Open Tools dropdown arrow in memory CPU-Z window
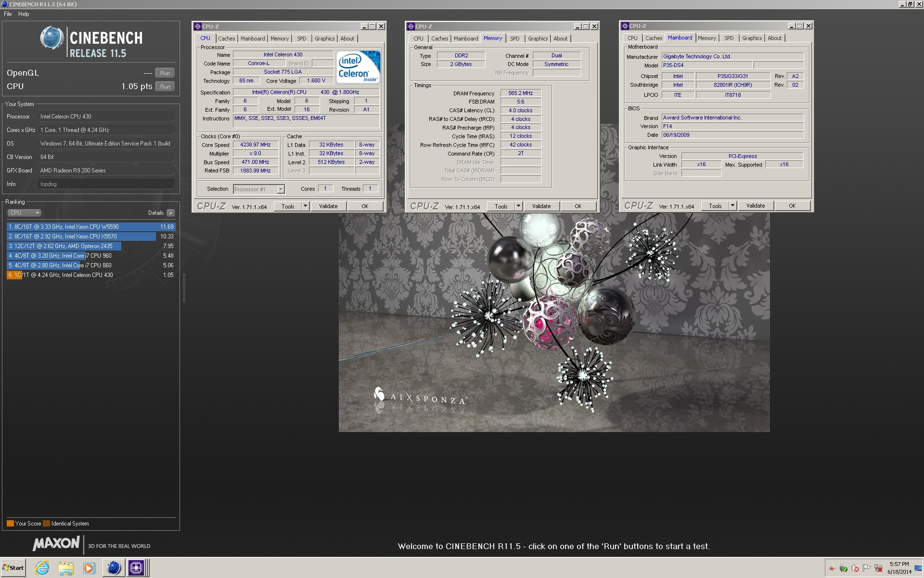 pos(518,206)
